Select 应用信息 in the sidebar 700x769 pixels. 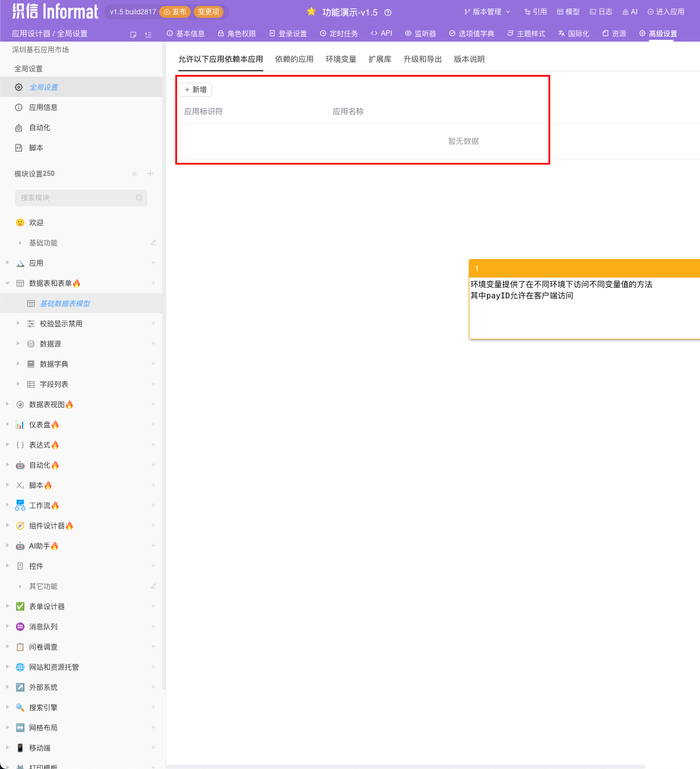click(x=43, y=108)
